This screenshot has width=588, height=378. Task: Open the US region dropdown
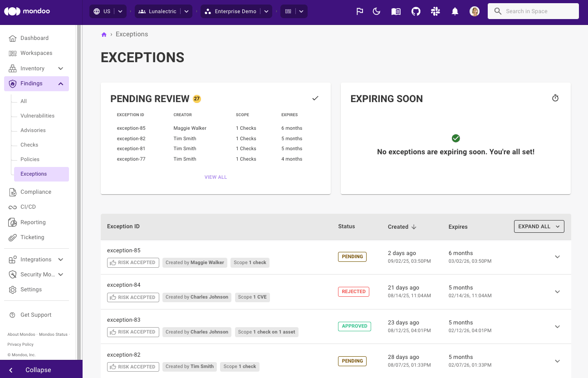108,11
